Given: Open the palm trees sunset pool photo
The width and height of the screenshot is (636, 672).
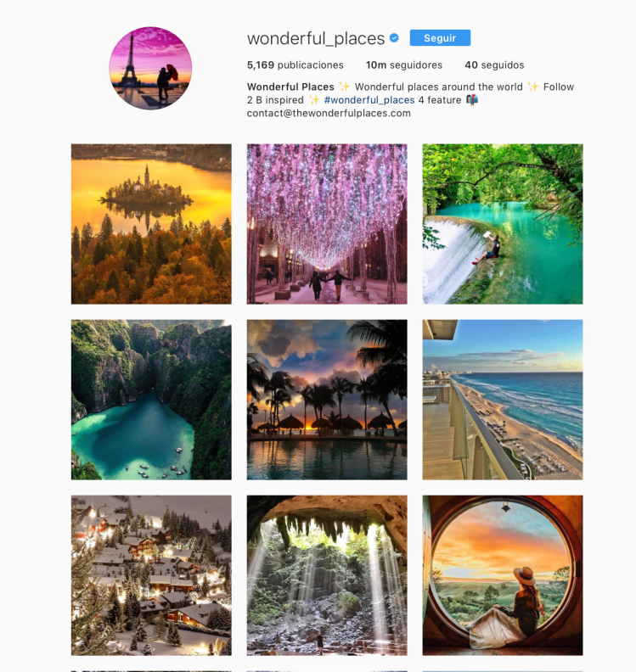Looking at the screenshot, I should coord(327,400).
